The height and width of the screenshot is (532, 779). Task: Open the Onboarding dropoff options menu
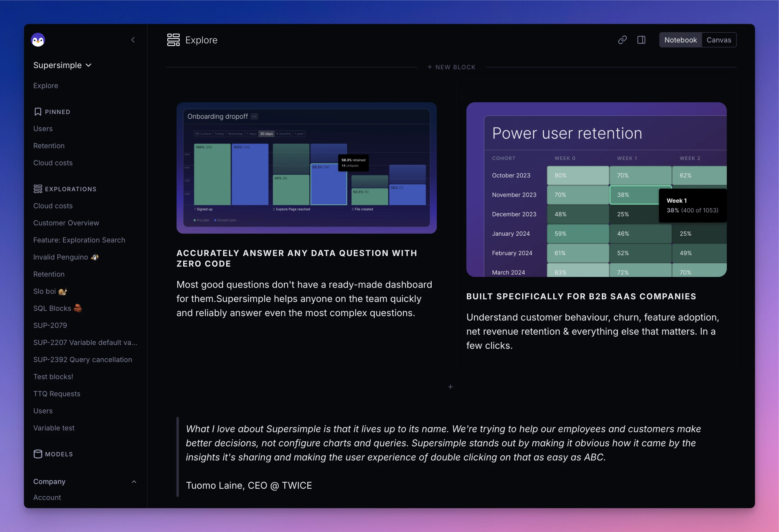(x=255, y=116)
